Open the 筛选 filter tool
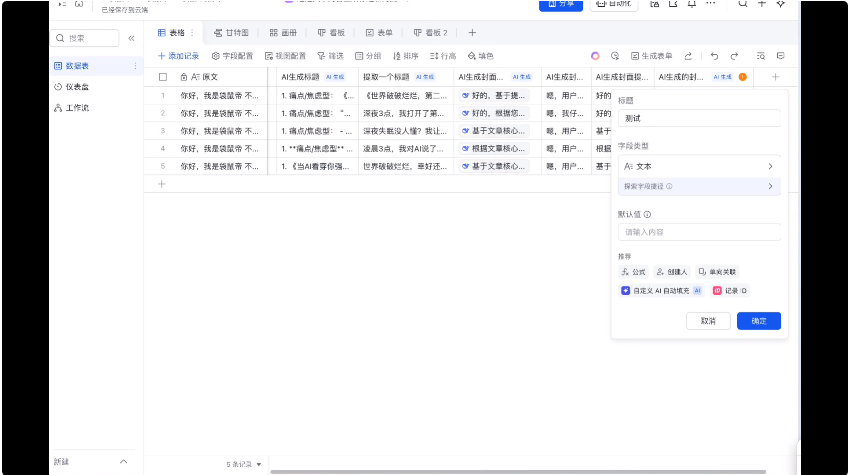850x475 pixels. [x=330, y=56]
